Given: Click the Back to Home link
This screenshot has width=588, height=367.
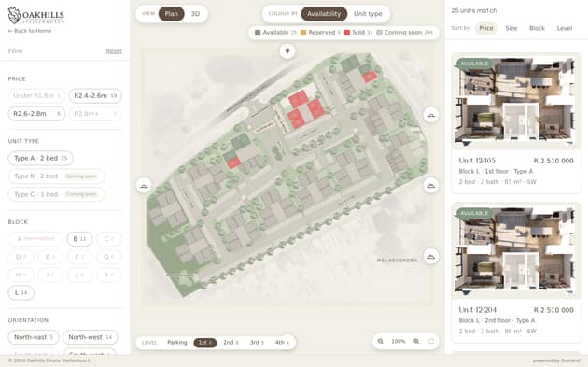Looking at the screenshot, I should pyautogui.click(x=30, y=31).
